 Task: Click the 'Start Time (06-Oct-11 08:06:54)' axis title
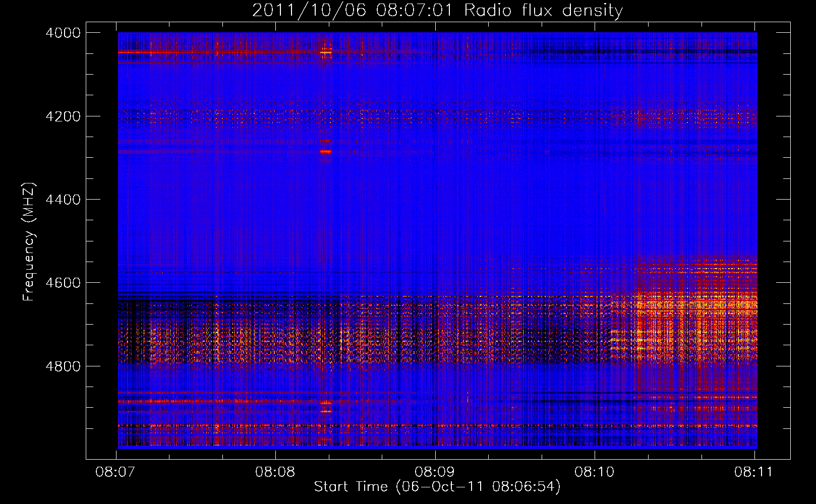pos(437,487)
